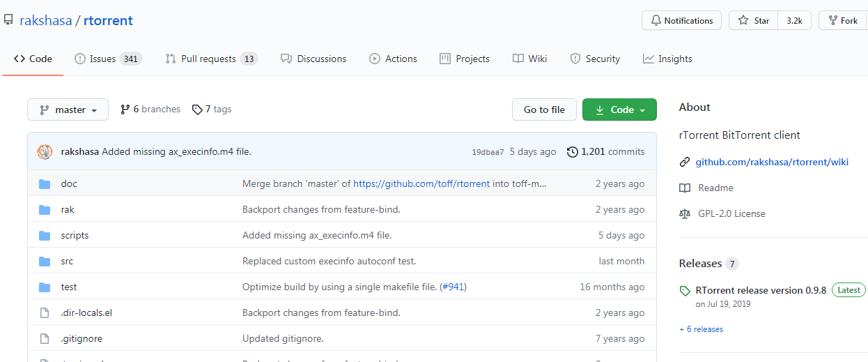Expand the green Code download dropdown

[619, 110]
